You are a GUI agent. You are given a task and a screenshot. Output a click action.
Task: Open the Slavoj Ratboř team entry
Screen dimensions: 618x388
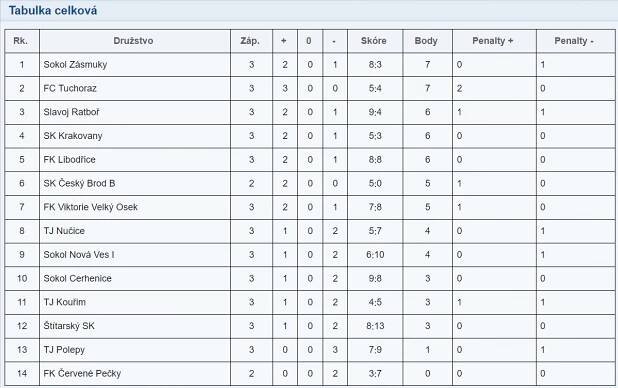(x=71, y=112)
